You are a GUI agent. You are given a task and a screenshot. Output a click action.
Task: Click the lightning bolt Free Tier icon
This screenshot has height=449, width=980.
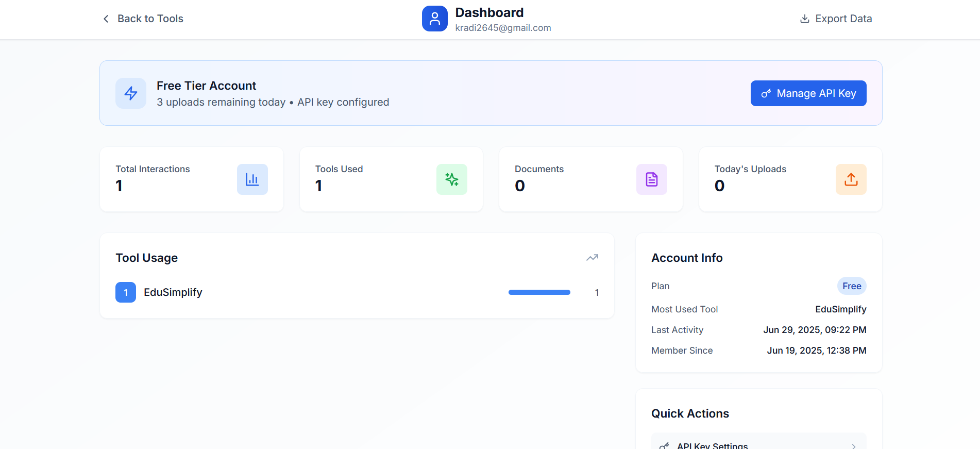(131, 93)
